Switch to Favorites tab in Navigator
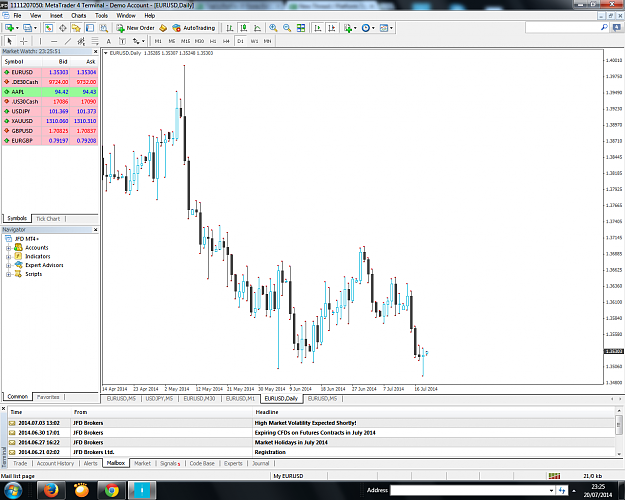This screenshot has height=500, width=625. pyautogui.click(x=48, y=397)
